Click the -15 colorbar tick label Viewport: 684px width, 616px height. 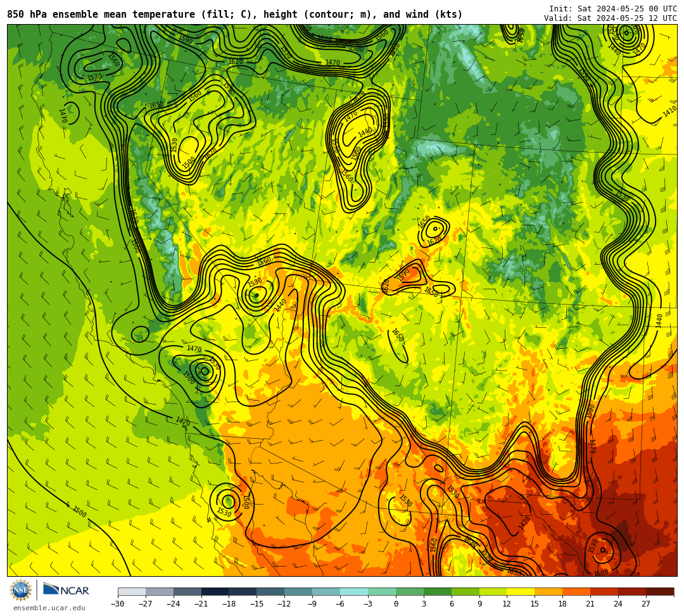257,604
